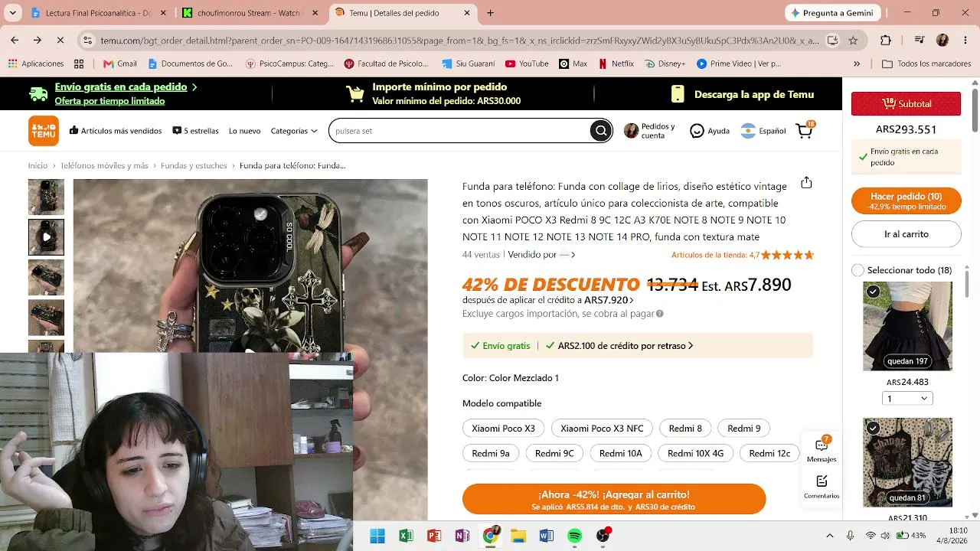Uncheck the black skirt cart item
The image size is (980, 551).
[873, 292]
